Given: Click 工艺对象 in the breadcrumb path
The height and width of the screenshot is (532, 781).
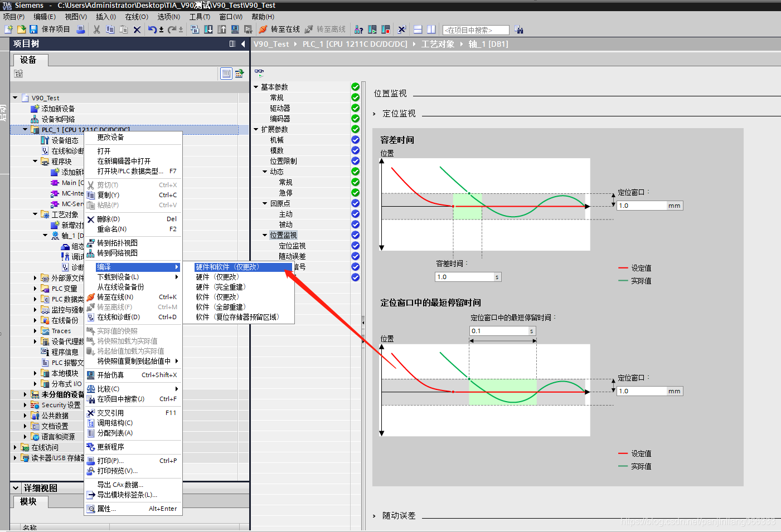Looking at the screenshot, I should coord(438,44).
